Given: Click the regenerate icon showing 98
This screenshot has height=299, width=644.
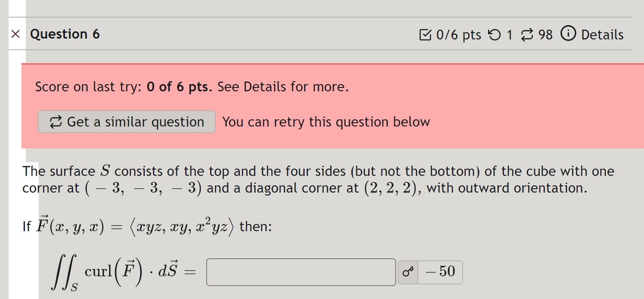Looking at the screenshot, I should coord(528,34).
